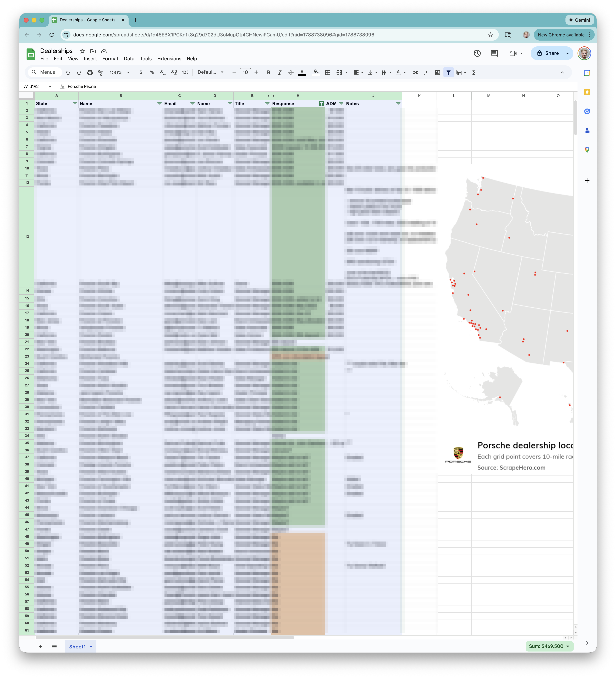Open the comments panel
This screenshot has width=616, height=678.
point(494,53)
